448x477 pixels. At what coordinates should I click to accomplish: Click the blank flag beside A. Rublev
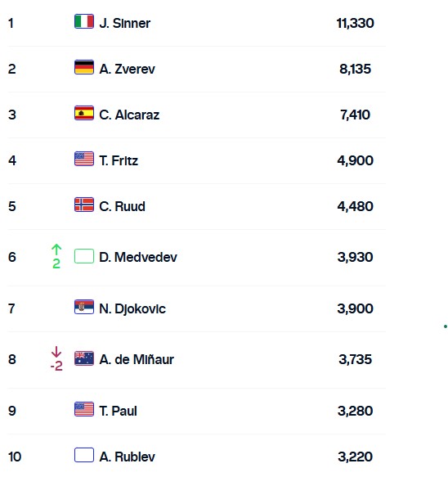[x=84, y=455]
